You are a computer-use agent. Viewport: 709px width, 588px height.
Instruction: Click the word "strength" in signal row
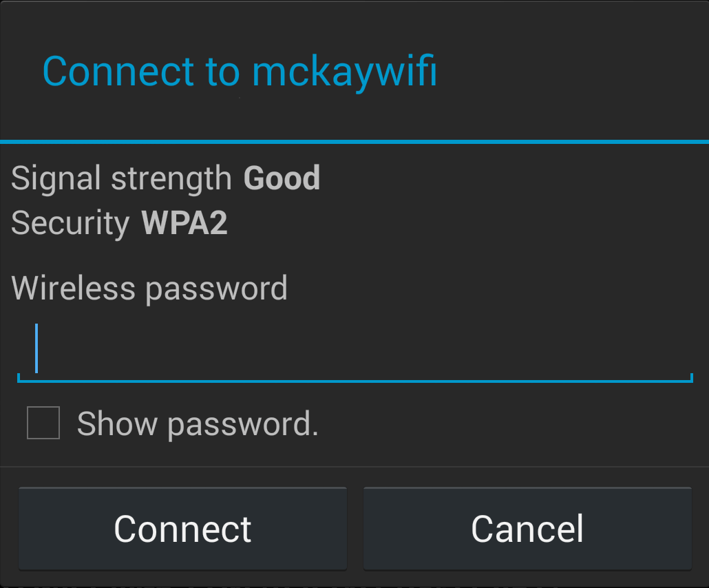pos(171,179)
